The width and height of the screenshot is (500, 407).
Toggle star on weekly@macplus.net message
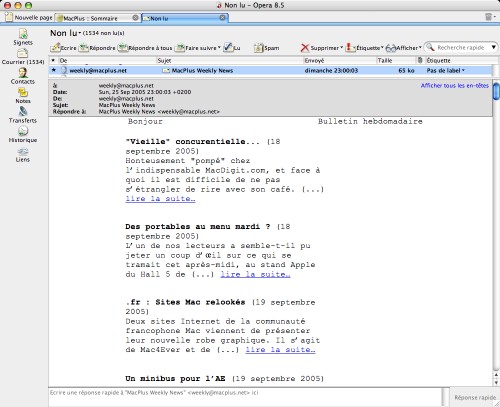coord(54,70)
